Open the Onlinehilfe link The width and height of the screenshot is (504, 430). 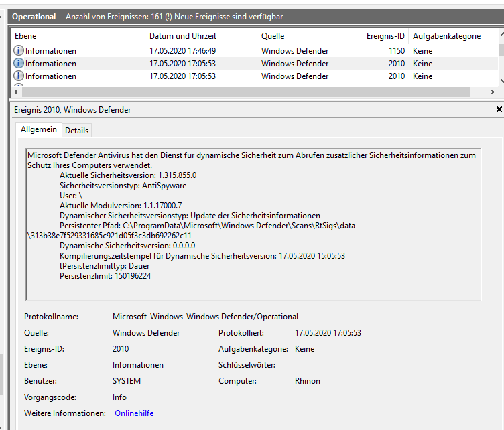tap(134, 413)
